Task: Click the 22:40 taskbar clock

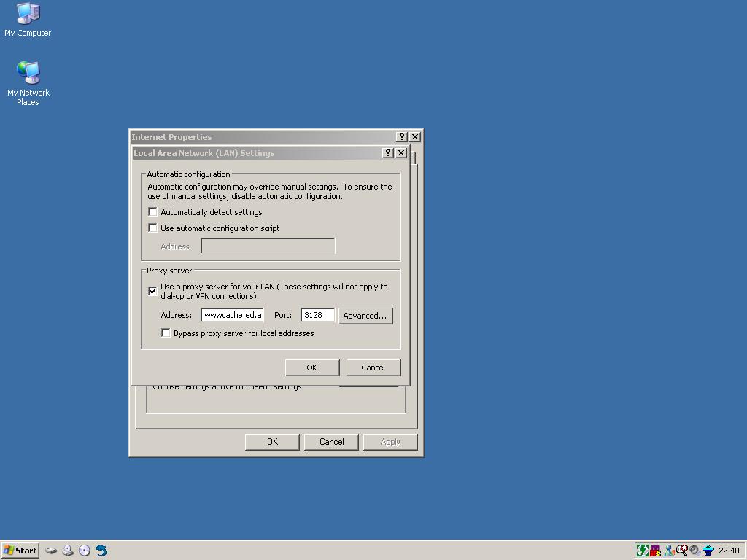Action: pos(729,551)
